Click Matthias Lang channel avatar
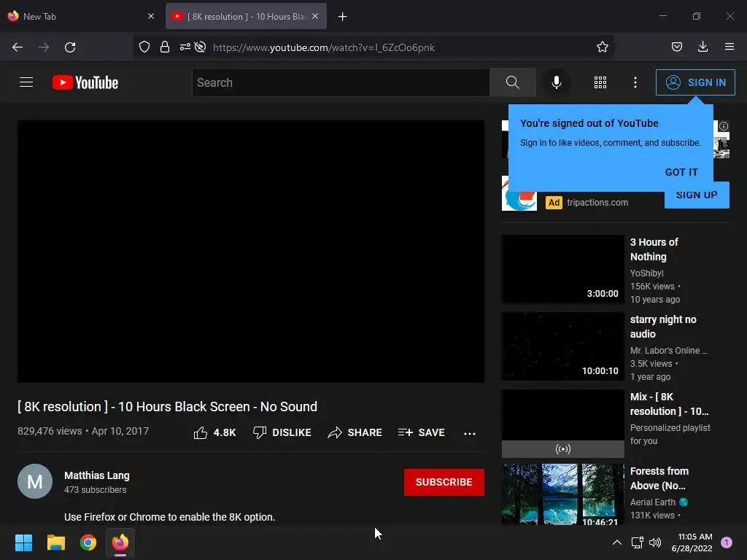The image size is (747, 560). (35, 481)
